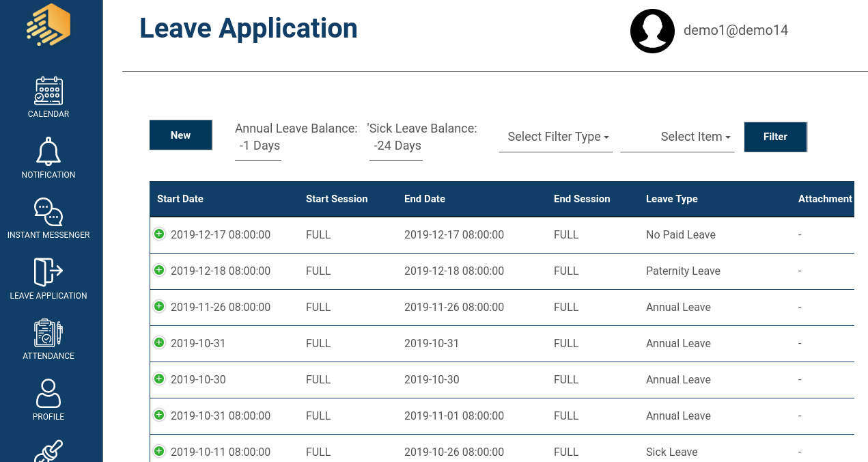Click end date cell 2019-10-31
868x462 pixels.
432,343
